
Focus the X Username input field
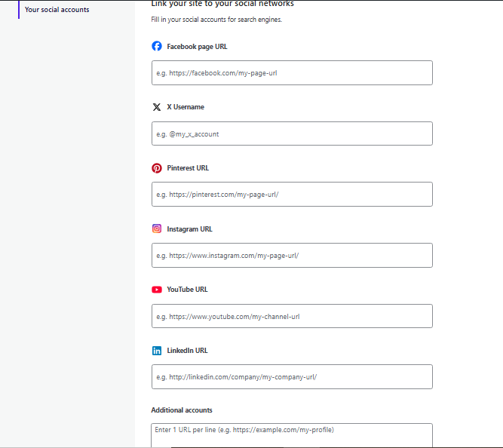click(x=292, y=133)
